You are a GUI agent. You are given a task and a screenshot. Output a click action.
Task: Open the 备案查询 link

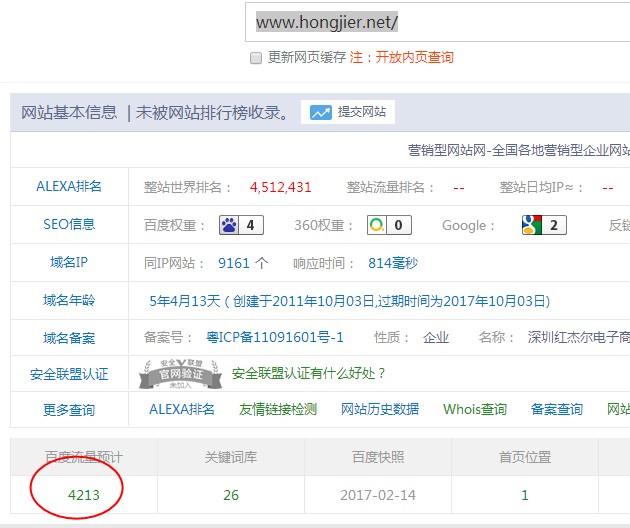click(557, 409)
